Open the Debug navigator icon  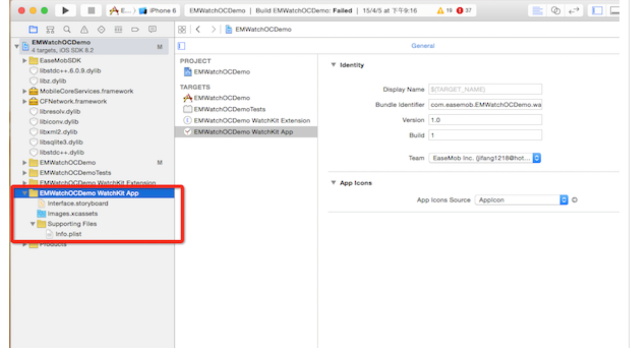click(118, 30)
